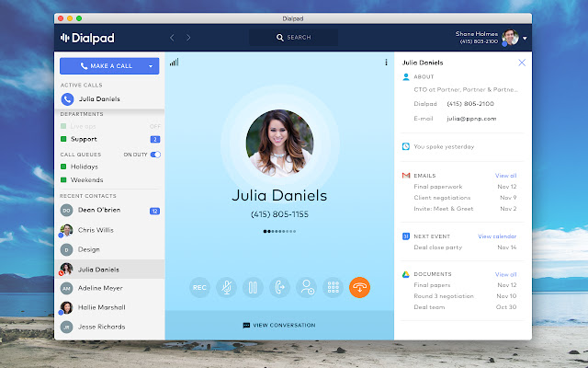Toggle the On Duty switch

[x=155, y=155]
